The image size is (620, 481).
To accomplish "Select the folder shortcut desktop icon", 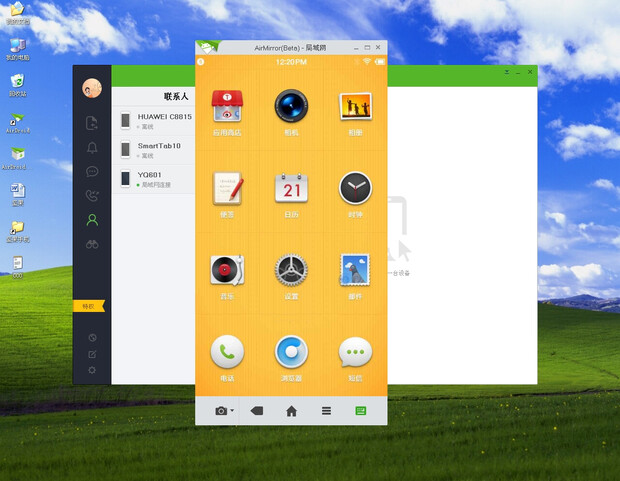I will pyautogui.click(x=17, y=232).
